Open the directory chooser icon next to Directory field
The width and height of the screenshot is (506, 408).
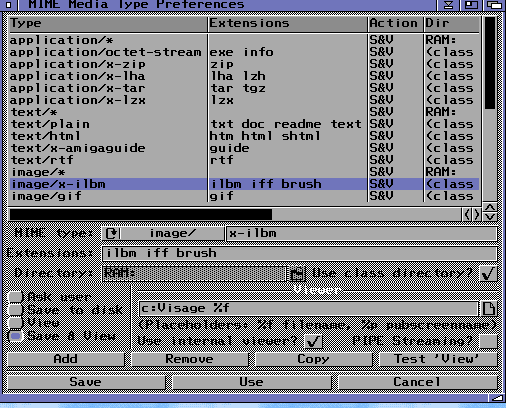tap(297, 274)
